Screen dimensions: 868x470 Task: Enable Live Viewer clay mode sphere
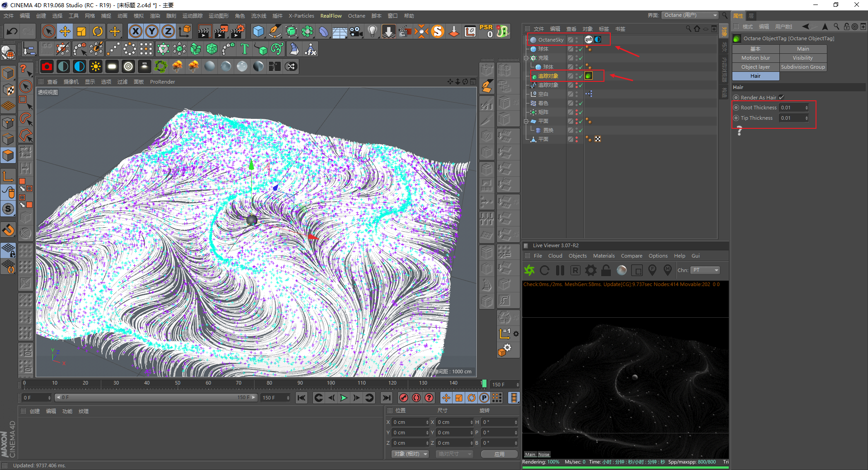pos(622,270)
